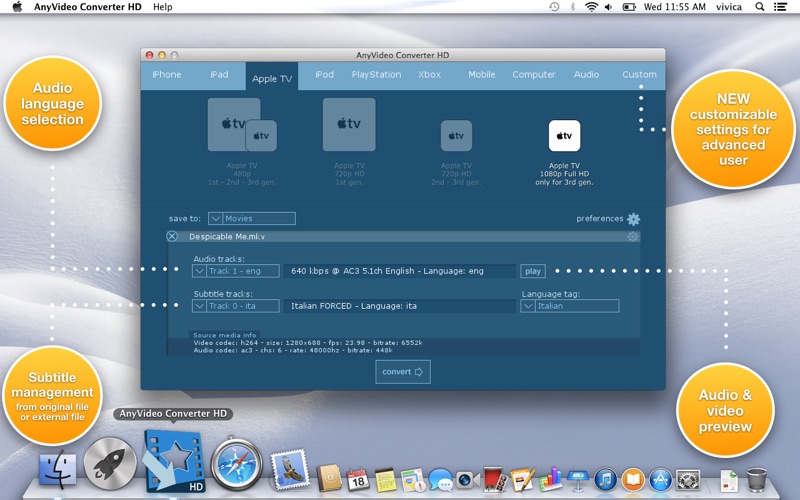Select the 'Despicable Me.mkv' file row title
The height and width of the screenshot is (500, 800).
point(227,237)
